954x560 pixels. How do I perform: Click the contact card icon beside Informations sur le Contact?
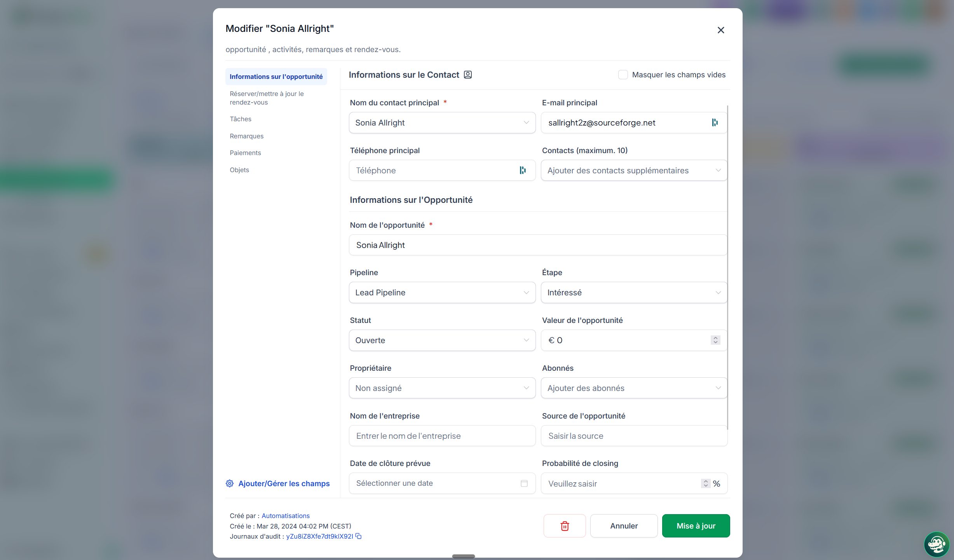468,75
